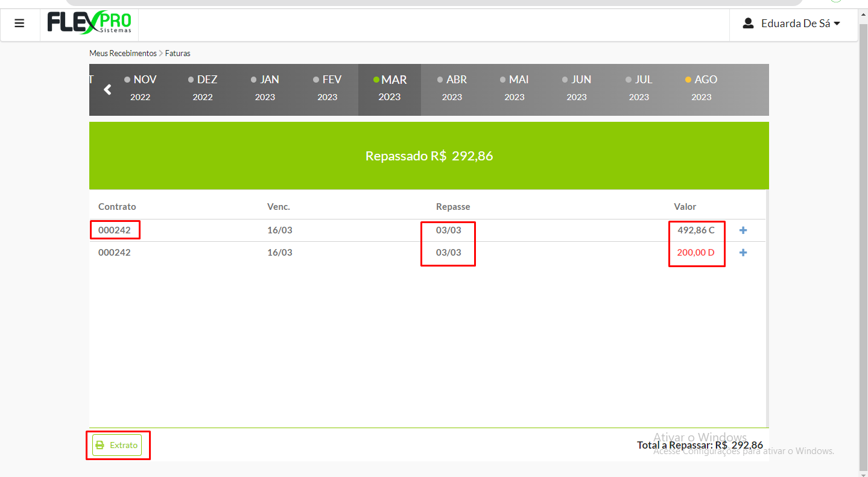This screenshot has width=868, height=477.
Task: Click the previous months arrow
Action: 107,90
